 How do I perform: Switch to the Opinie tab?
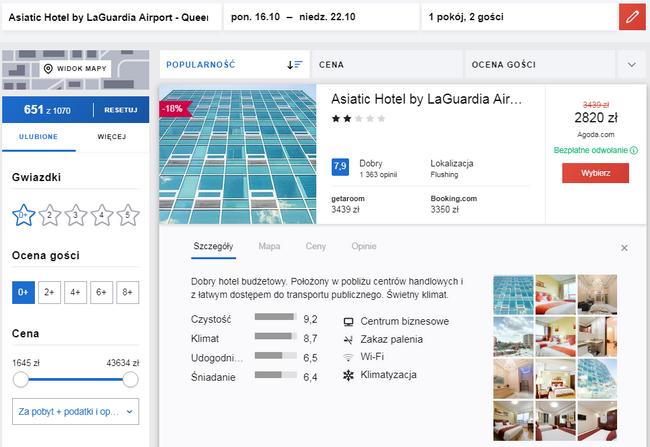pyautogui.click(x=363, y=246)
